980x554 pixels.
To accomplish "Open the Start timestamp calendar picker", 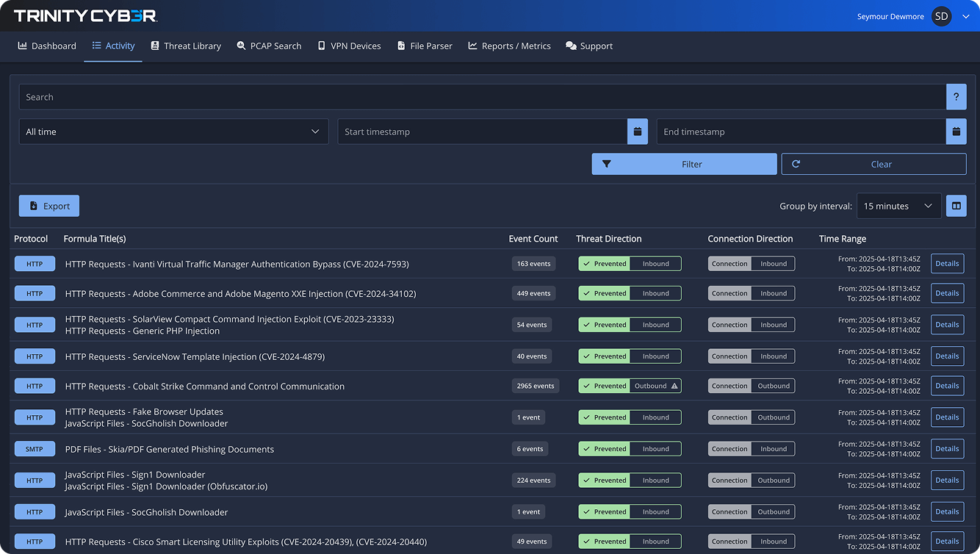I will pos(638,132).
